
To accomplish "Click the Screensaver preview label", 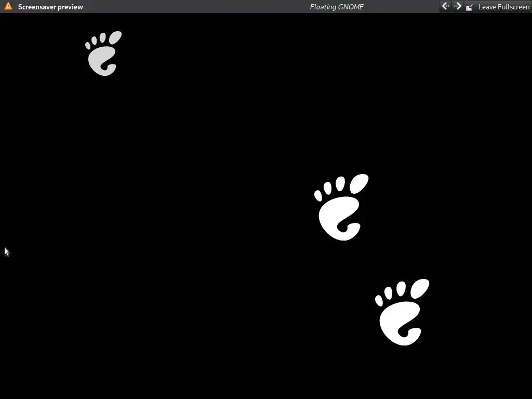I will coord(50,7).
